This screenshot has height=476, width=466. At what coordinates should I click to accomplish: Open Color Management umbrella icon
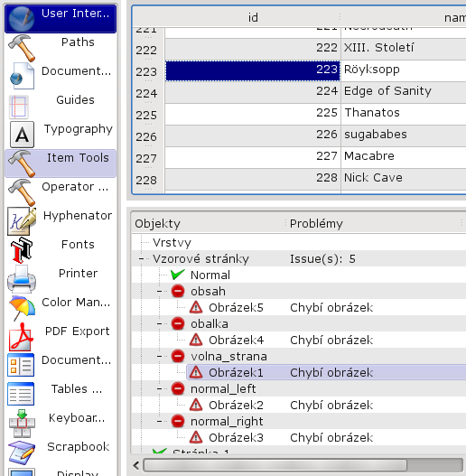[x=22, y=308]
